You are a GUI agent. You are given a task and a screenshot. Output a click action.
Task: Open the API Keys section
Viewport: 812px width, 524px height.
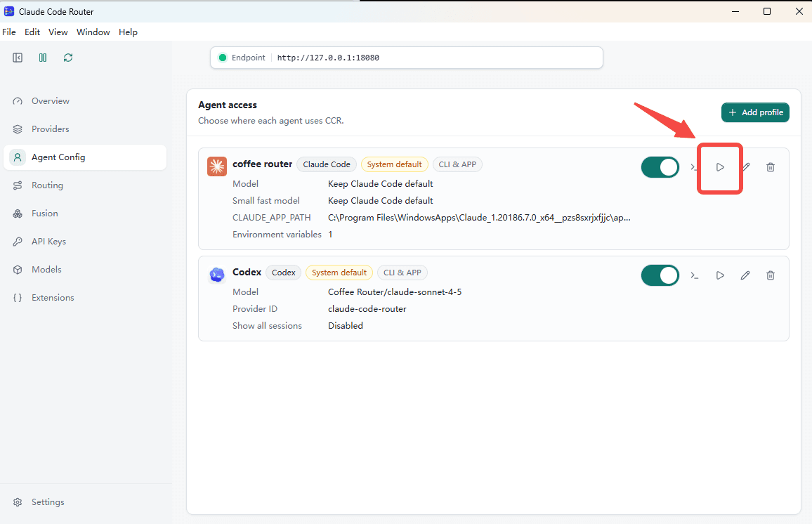85,242
